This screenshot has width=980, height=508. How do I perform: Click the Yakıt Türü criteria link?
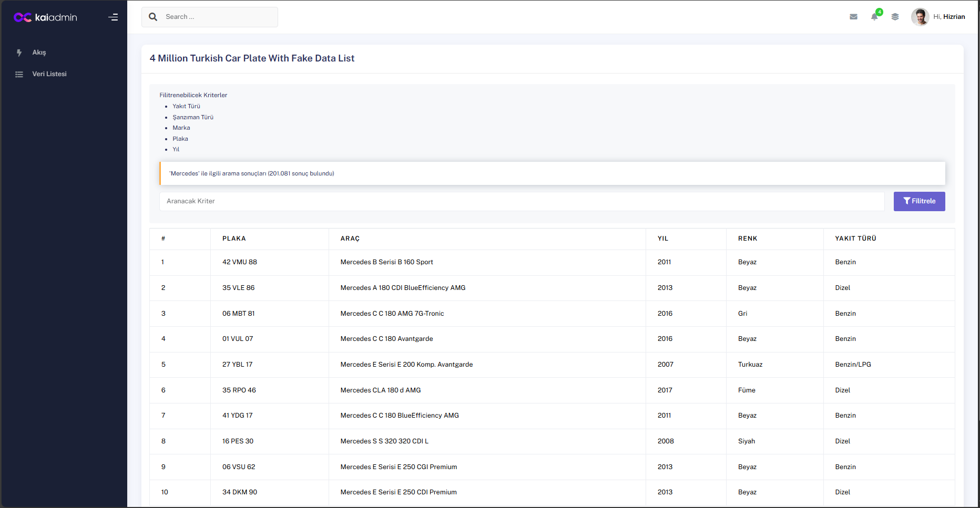(186, 106)
